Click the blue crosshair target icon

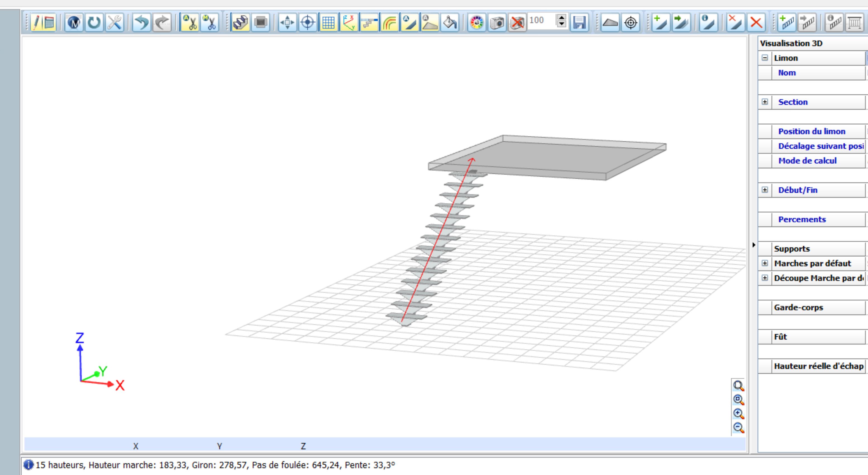pos(308,23)
